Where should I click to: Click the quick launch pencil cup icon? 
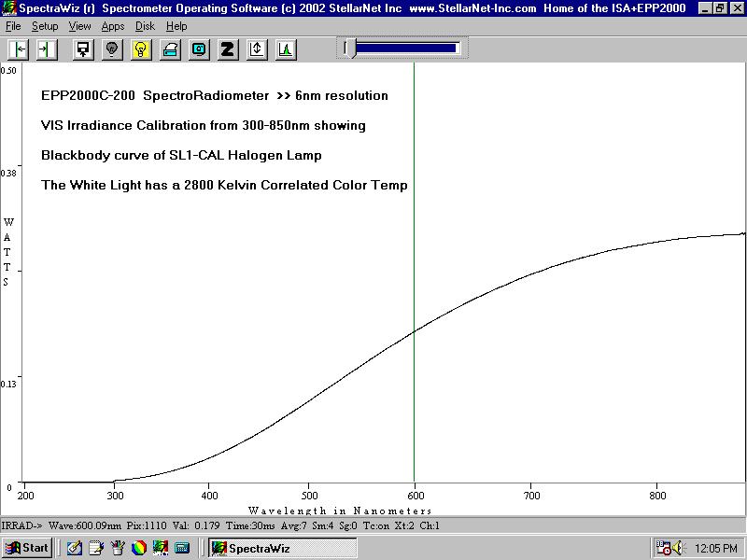click(x=118, y=548)
